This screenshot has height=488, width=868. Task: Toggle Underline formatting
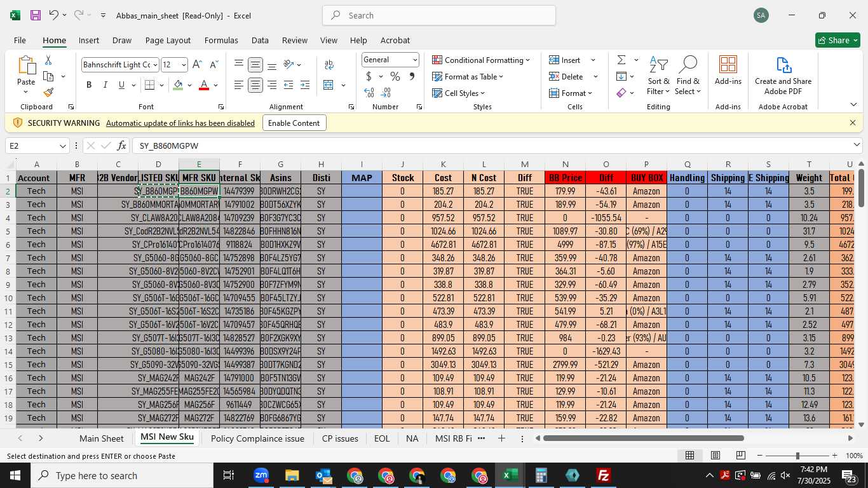pyautogui.click(x=121, y=85)
